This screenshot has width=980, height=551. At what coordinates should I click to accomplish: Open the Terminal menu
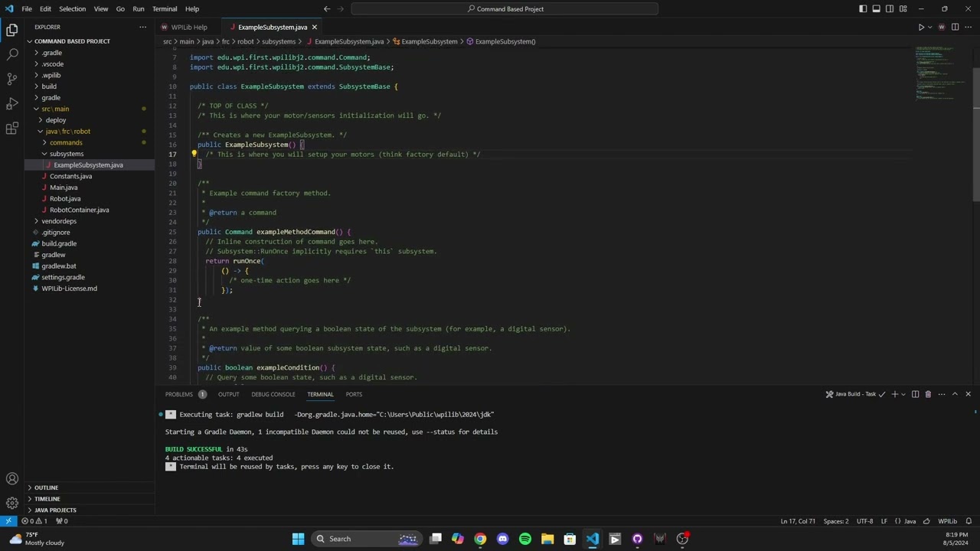[x=165, y=8]
